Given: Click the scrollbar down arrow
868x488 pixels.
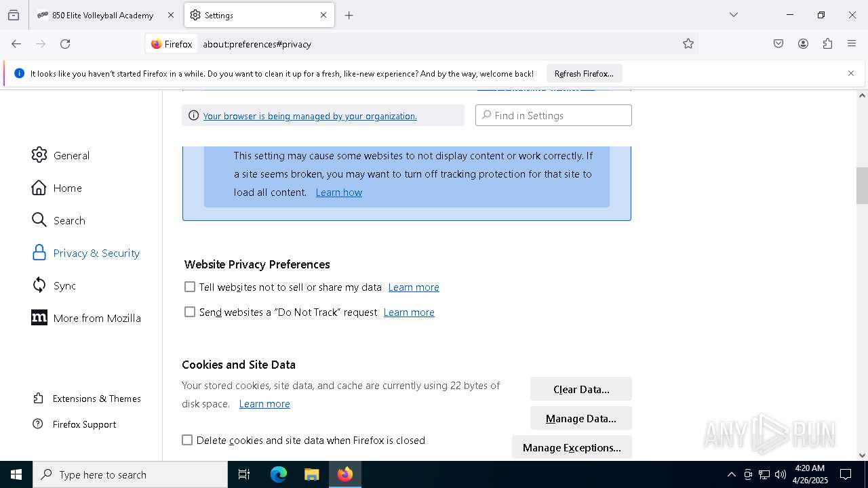Looking at the screenshot, I should click(862, 455).
